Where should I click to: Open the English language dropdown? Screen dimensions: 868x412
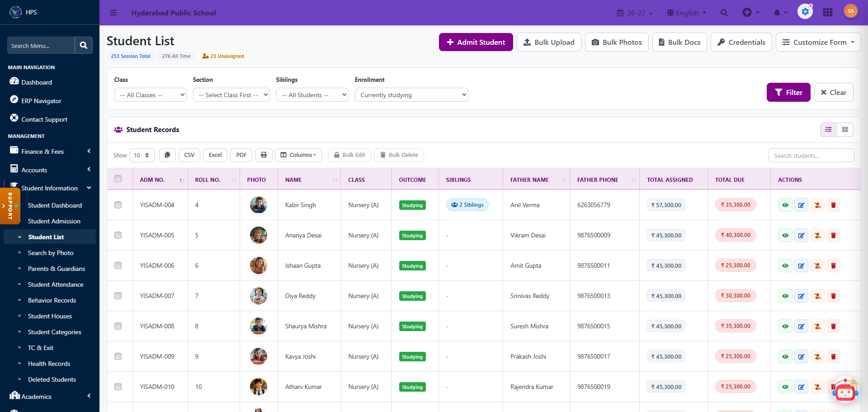[x=687, y=13]
